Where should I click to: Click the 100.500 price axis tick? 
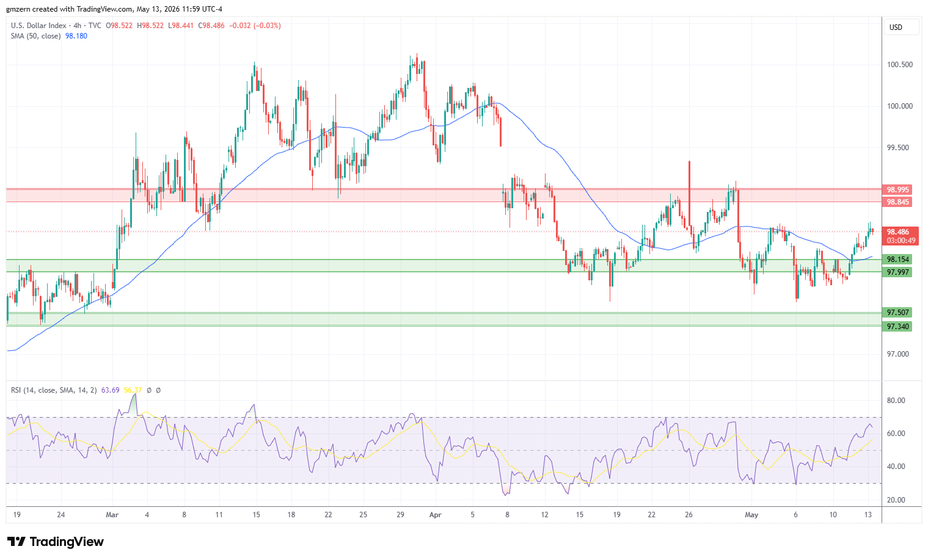pos(900,65)
